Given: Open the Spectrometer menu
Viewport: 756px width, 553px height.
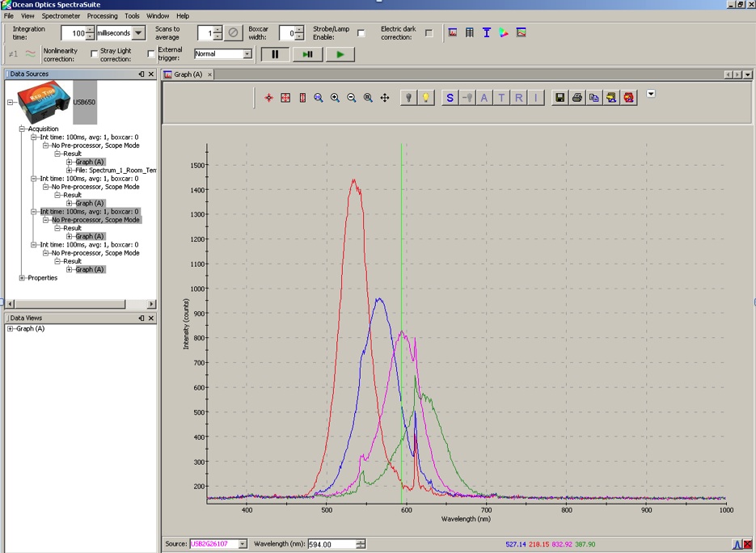Looking at the screenshot, I should click(61, 16).
